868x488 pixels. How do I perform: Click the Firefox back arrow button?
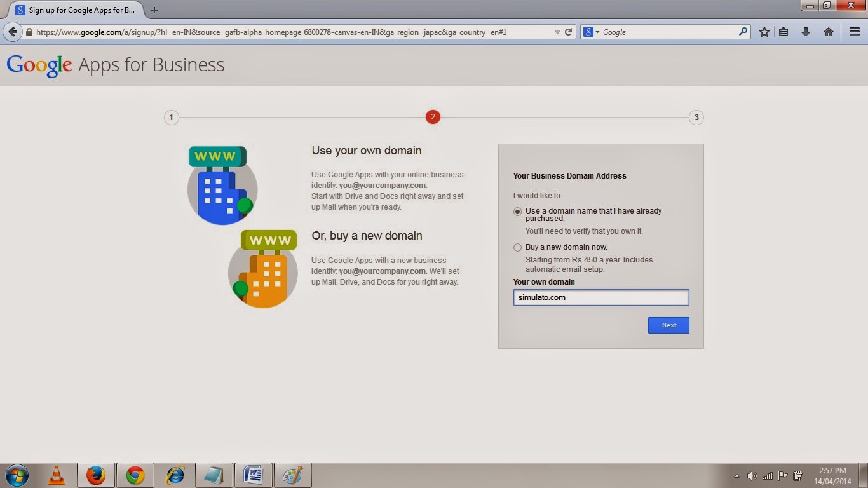point(13,32)
